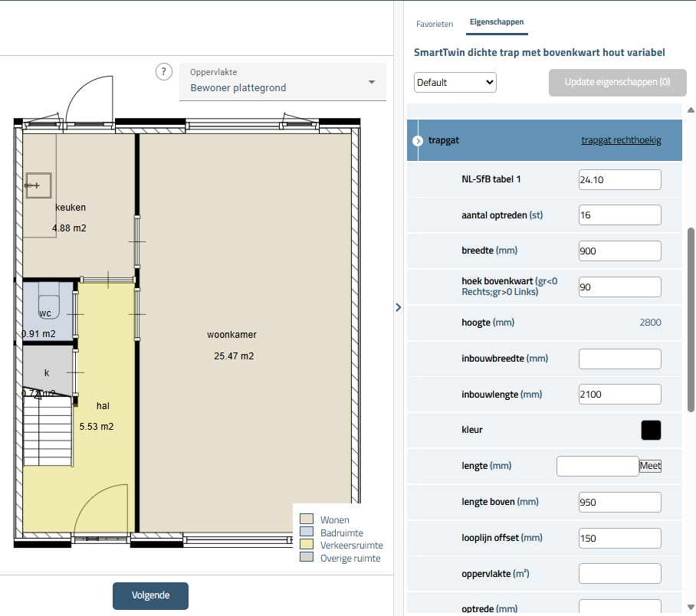Expand the trapgat section arrow
The height and width of the screenshot is (616, 696).
(x=418, y=141)
